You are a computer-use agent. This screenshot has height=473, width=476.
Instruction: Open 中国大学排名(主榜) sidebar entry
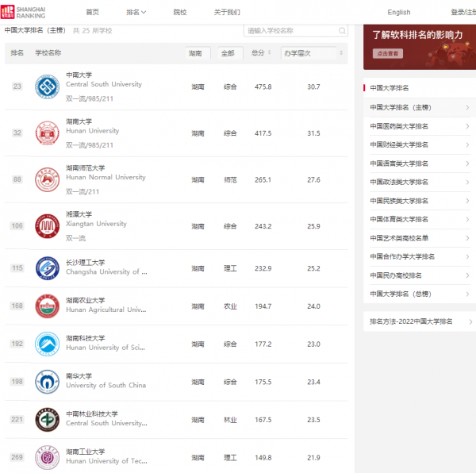[420, 107]
